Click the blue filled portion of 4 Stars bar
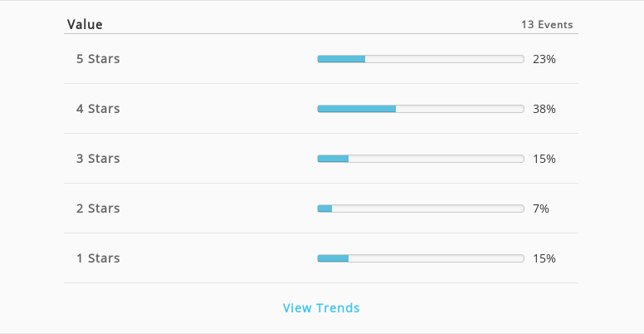Image resolution: width=644 pixels, height=334 pixels. click(x=357, y=109)
